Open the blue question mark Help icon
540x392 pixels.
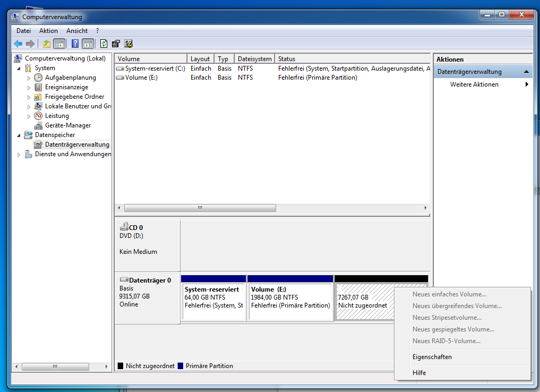pos(75,44)
